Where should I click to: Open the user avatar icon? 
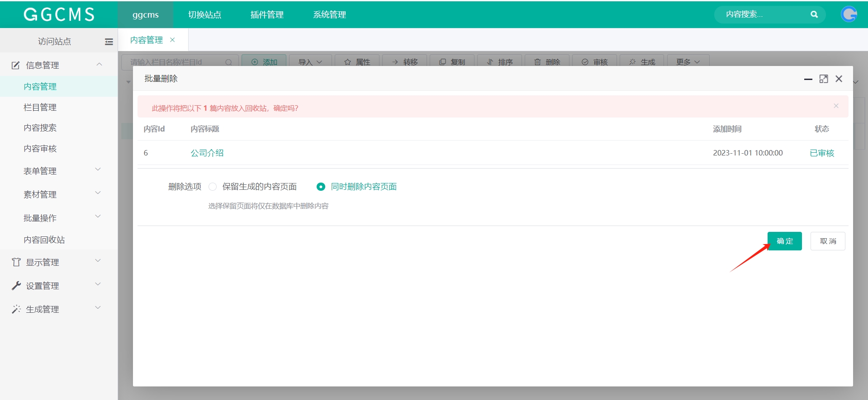tap(849, 14)
